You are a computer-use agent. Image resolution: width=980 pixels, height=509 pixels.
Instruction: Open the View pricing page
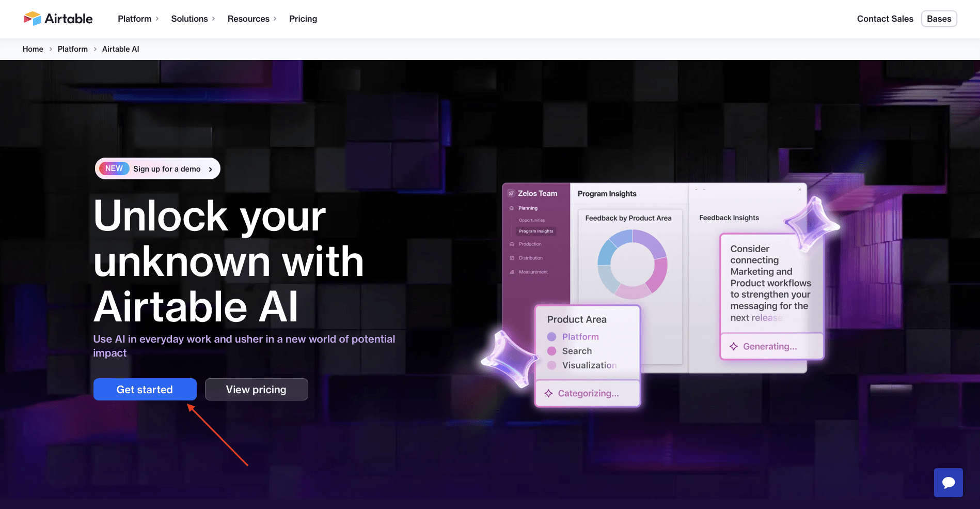(256, 389)
